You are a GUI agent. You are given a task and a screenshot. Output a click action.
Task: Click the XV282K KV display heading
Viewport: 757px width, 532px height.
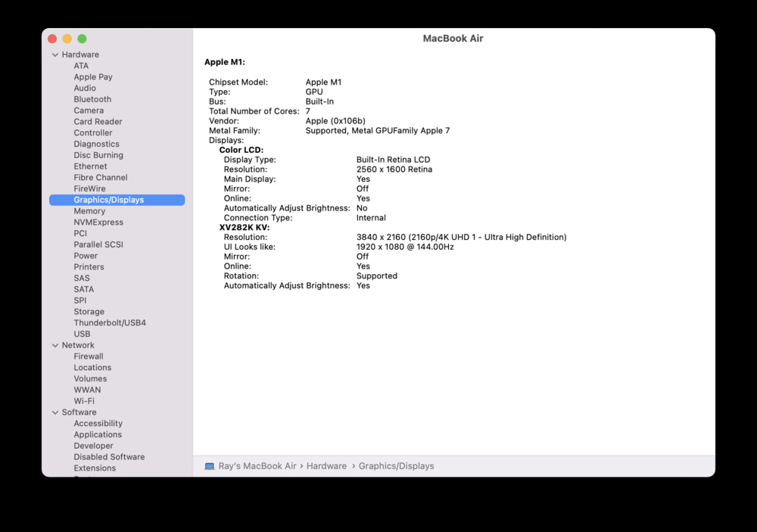[x=245, y=227]
